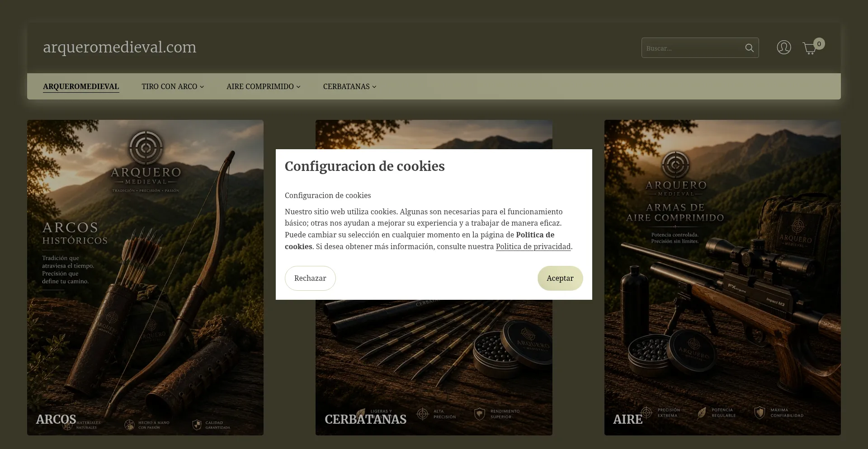Select AIRE COMPRIMIDO in the navigation
868x449 pixels.
click(x=260, y=86)
